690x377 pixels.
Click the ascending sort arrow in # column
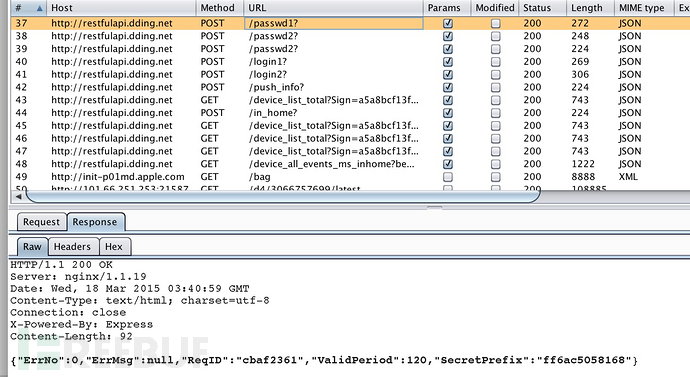click(x=40, y=8)
